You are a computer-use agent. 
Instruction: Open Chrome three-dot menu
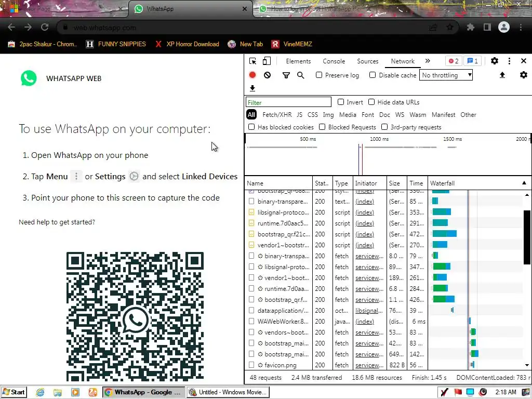click(521, 27)
